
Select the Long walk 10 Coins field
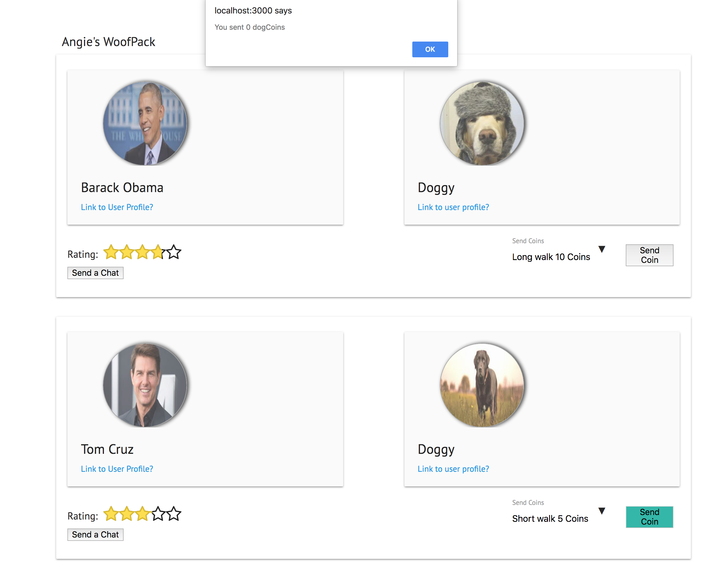559,257
